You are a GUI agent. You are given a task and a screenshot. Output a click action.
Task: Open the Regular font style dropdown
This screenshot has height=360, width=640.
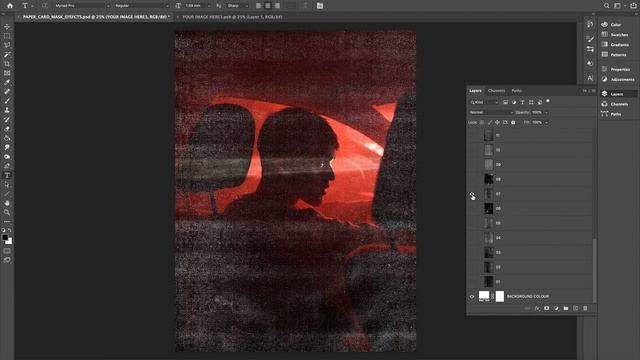click(x=141, y=6)
